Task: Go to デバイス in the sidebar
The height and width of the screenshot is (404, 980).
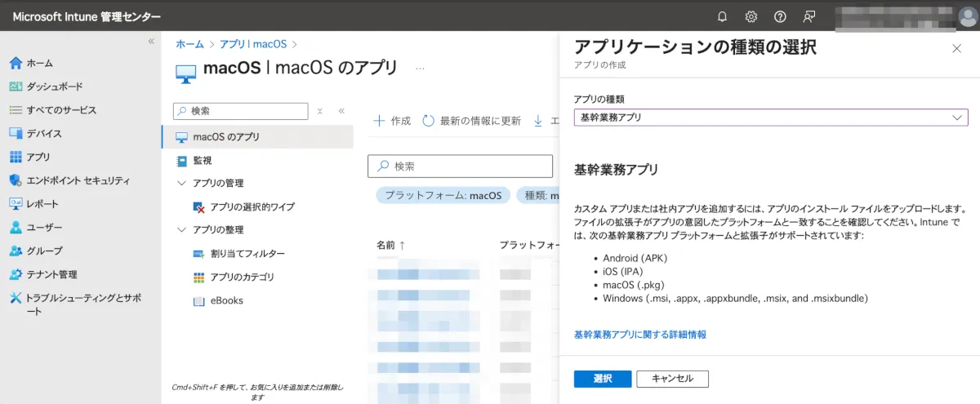Action: click(x=43, y=134)
